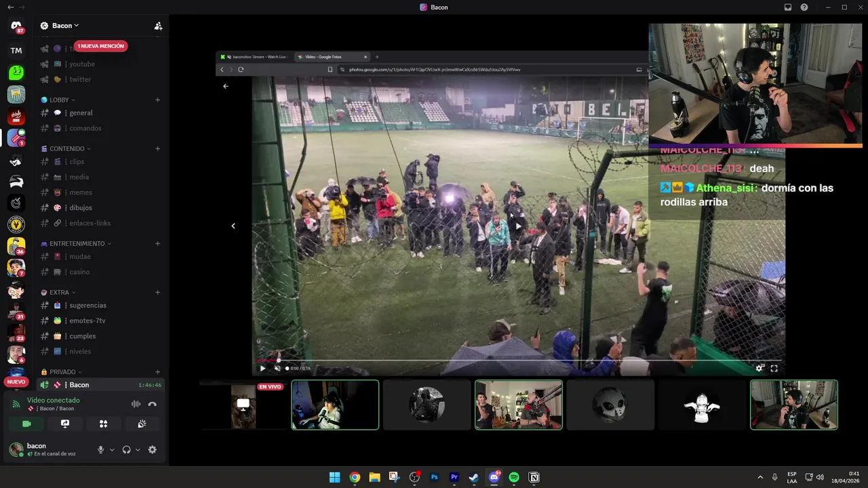This screenshot has width=868, height=488.
Task: Share your screen button
Action: click(65, 424)
